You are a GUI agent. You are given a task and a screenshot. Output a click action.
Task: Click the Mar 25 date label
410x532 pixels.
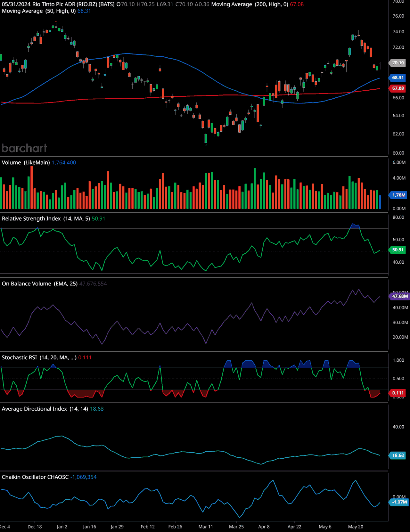pyautogui.click(x=236, y=527)
